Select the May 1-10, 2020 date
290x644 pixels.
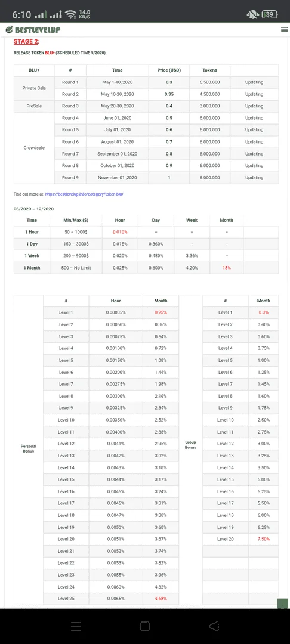(x=118, y=82)
